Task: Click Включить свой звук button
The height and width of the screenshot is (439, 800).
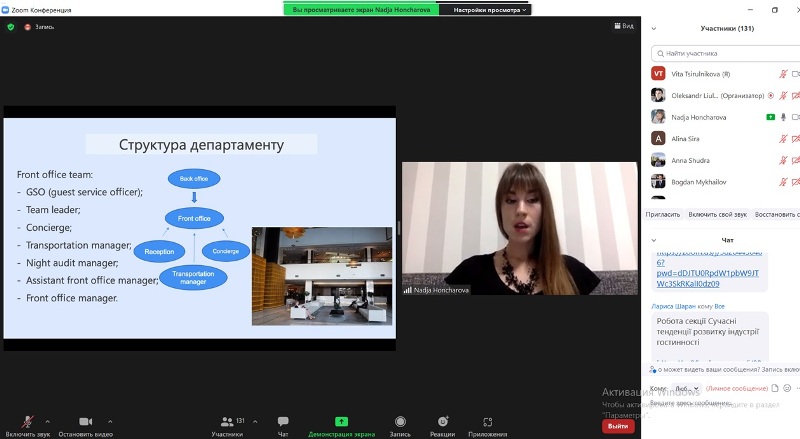Action: point(717,214)
